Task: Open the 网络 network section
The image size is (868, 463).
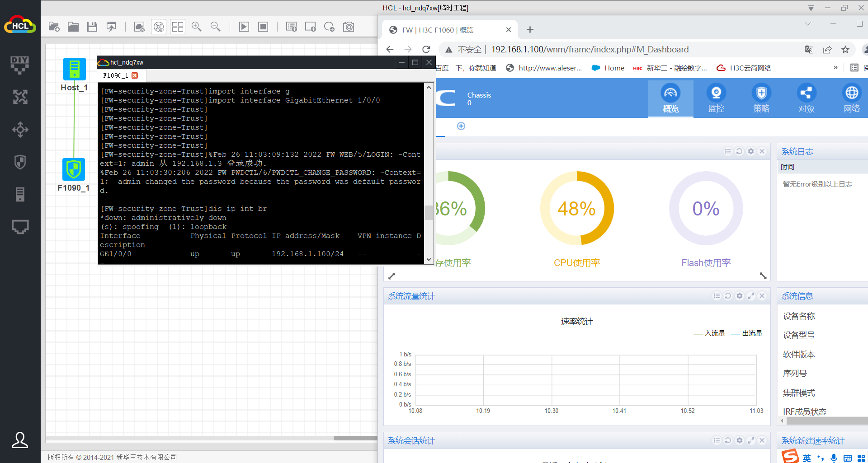Action: pyautogui.click(x=851, y=99)
